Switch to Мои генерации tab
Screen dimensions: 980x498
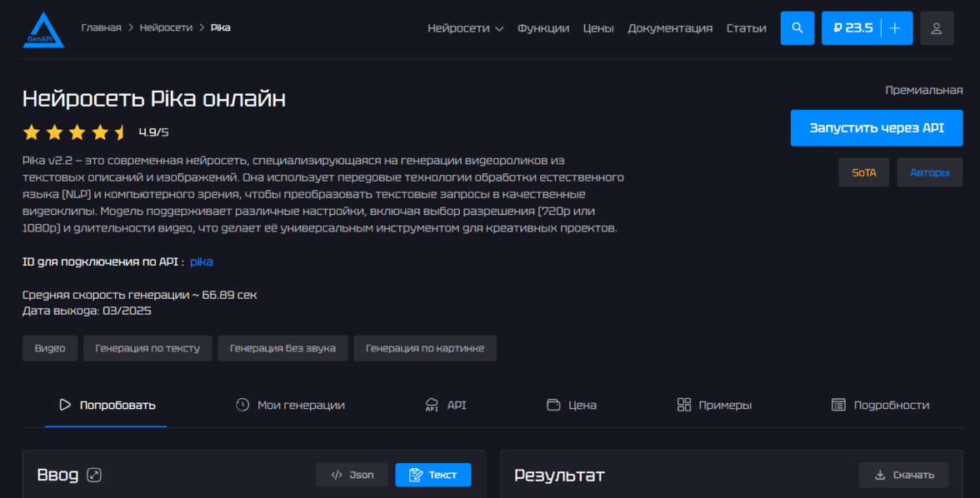coord(290,405)
